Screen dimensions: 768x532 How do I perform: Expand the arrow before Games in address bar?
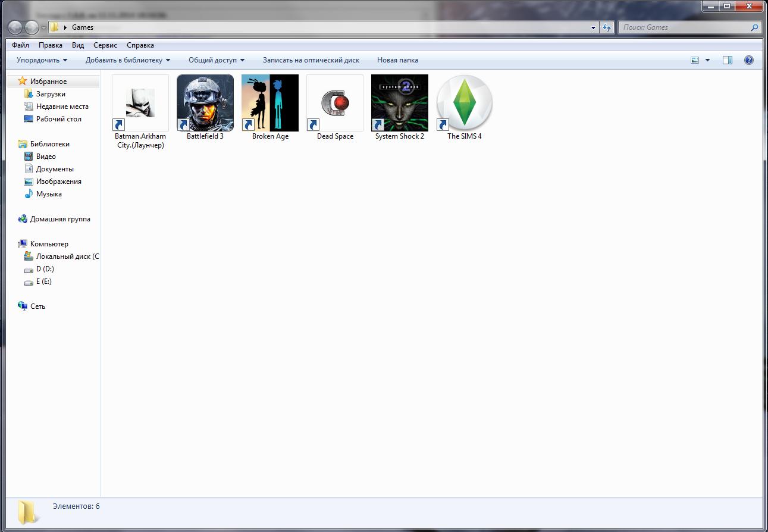(x=65, y=27)
